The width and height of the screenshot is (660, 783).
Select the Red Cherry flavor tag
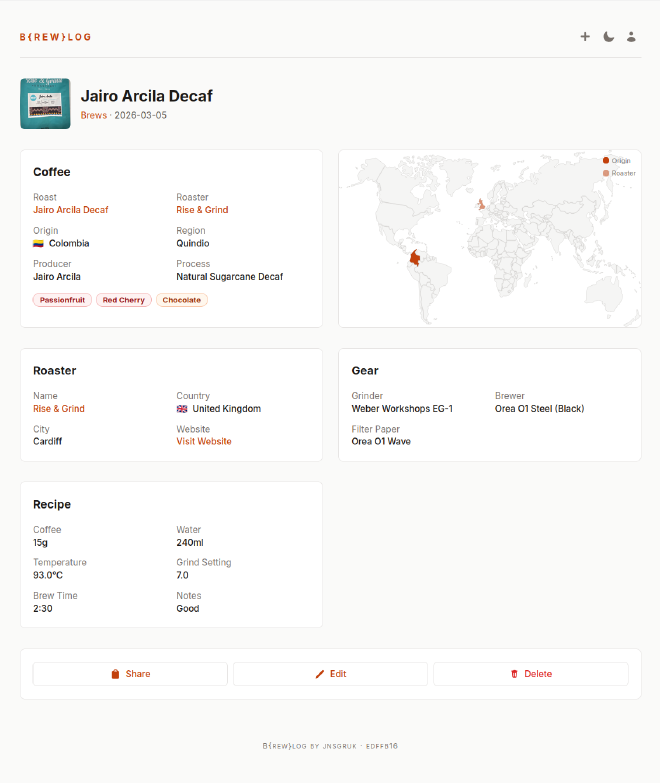click(x=123, y=300)
